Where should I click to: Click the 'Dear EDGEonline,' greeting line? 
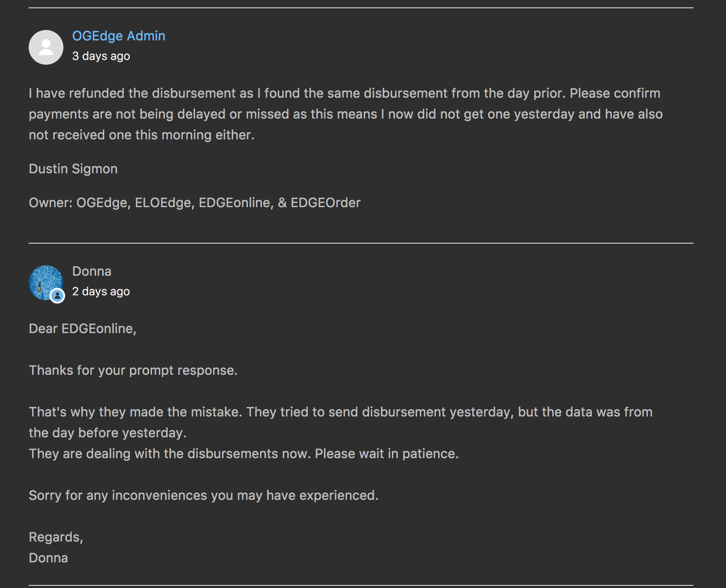pyautogui.click(x=82, y=328)
